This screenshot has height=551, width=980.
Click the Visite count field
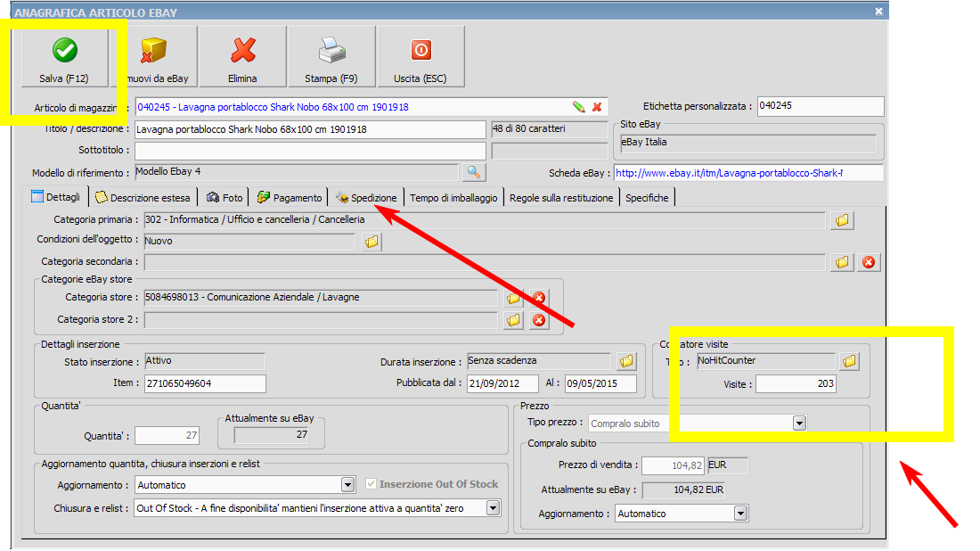pos(796,384)
